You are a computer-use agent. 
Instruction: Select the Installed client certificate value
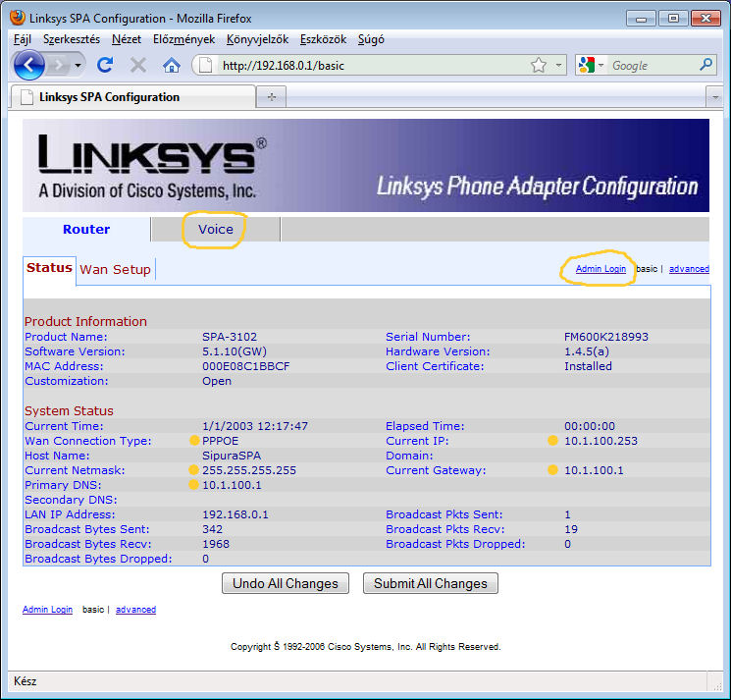(588, 366)
